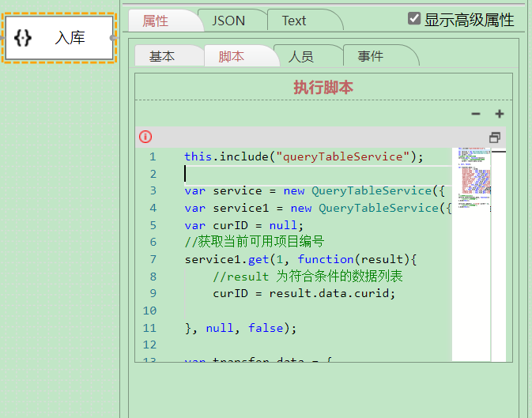Click line number 7 in gutter
Image resolution: width=532 pixels, height=418 pixels.
pos(153,259)
